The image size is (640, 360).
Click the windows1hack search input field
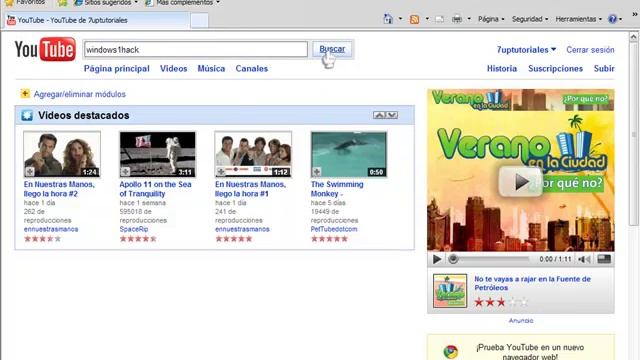[196, 49]
